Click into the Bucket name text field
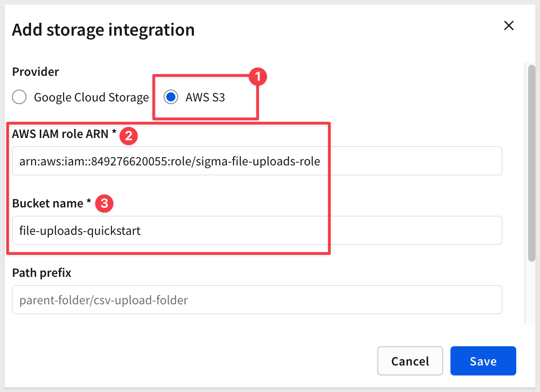Image resolution: width=540 pixels, height=392 pixels. point(257,230)
